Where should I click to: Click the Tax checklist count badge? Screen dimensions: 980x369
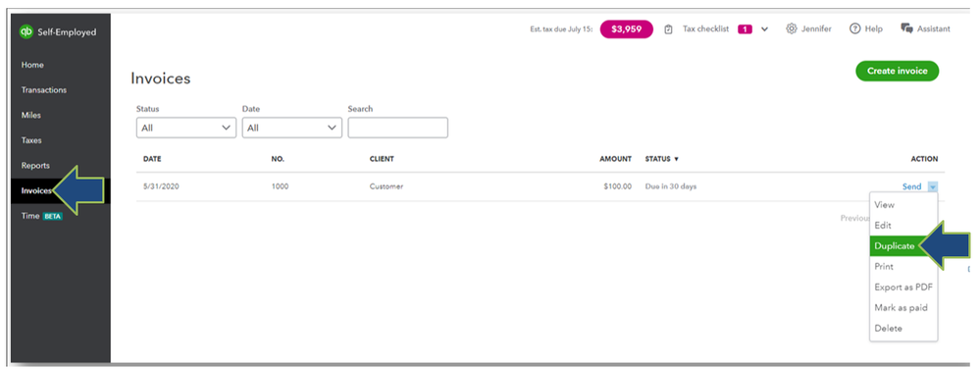(x=745, y=29)
